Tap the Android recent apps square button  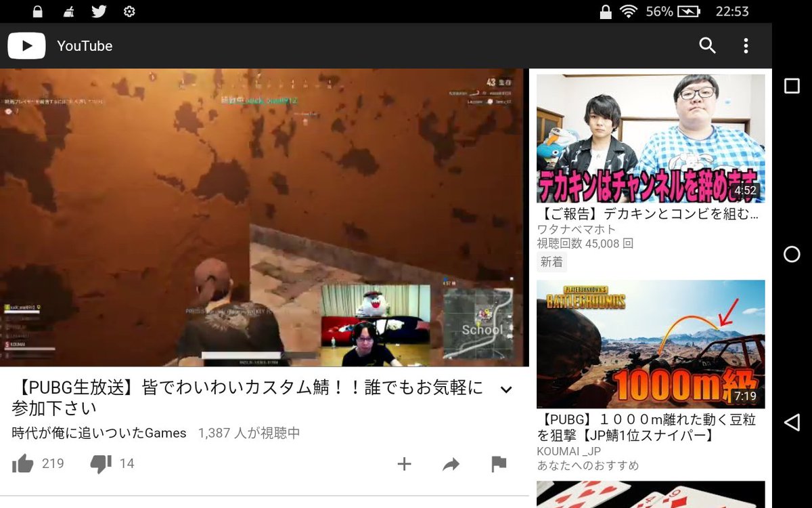click(x=791, y=86)
